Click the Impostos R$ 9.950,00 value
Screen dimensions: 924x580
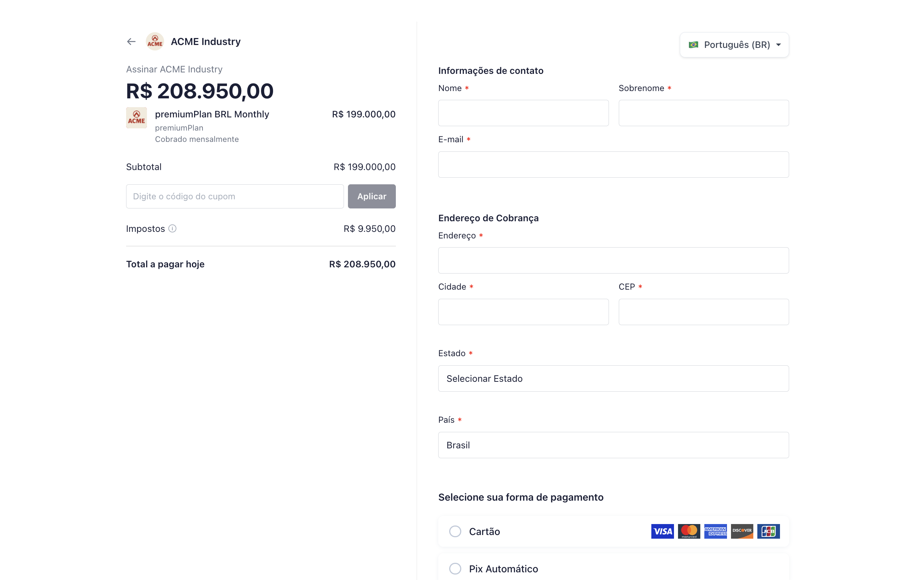369,229
